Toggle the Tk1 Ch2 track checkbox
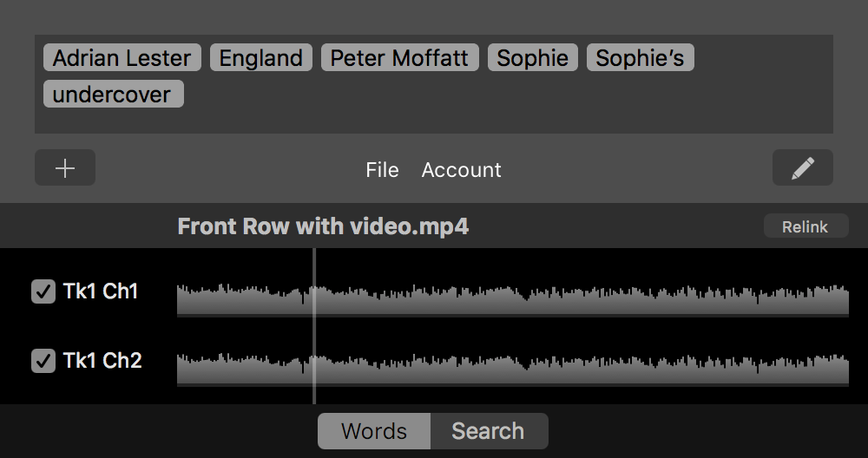 coord(43,361)
